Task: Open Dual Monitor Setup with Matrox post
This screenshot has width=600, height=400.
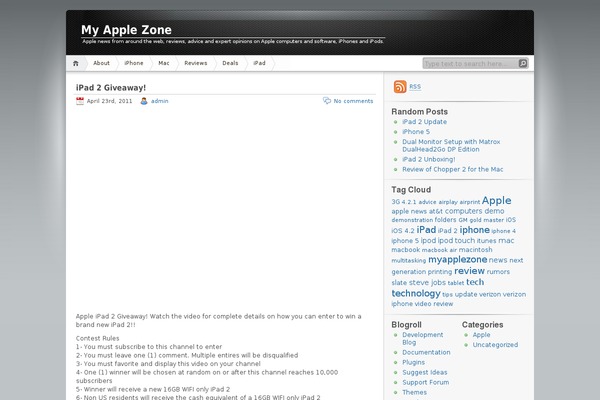Action: click(451, 145)
